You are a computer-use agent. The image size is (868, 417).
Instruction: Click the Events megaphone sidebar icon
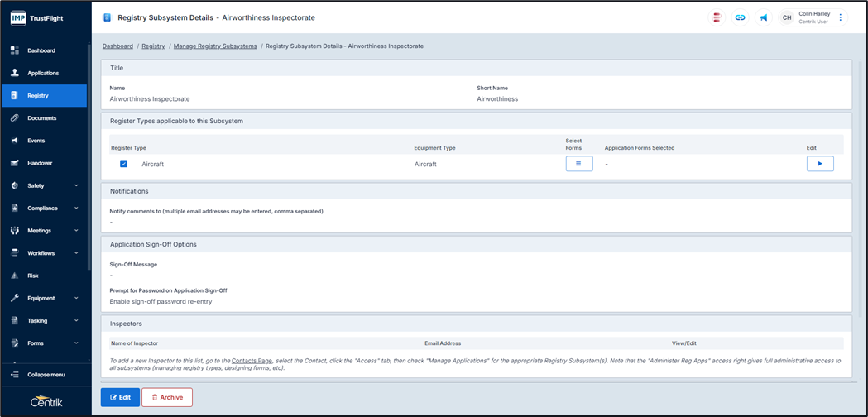click(15, 141)
